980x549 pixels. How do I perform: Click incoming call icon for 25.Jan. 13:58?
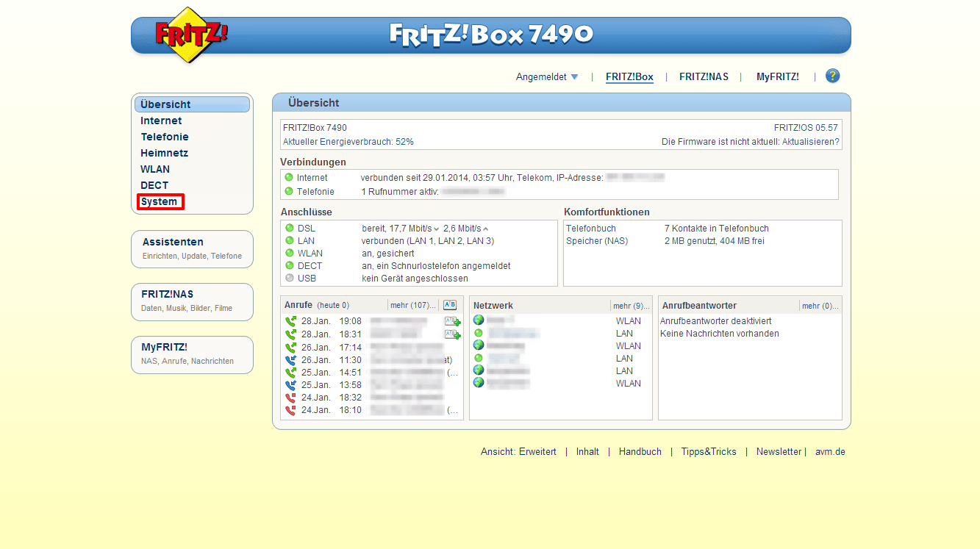pyautogui.click(x=290, y=384)
